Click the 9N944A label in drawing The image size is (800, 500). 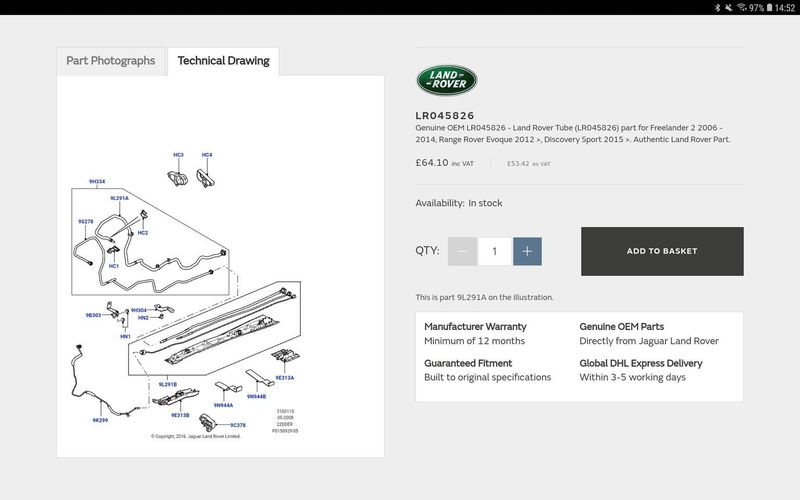[223, 405]
